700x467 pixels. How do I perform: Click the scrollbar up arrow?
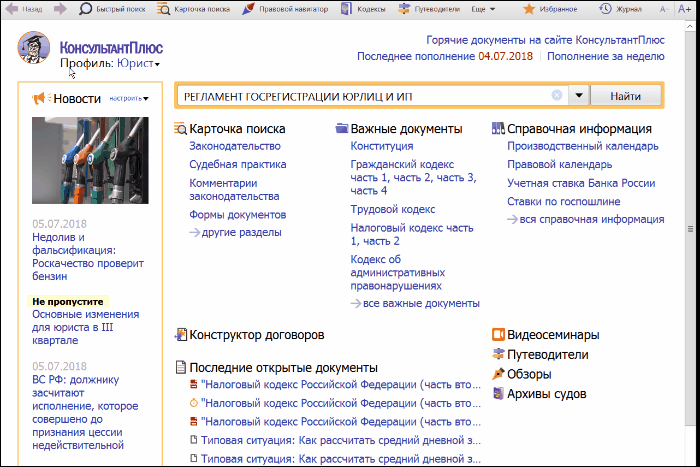point(690,26)
